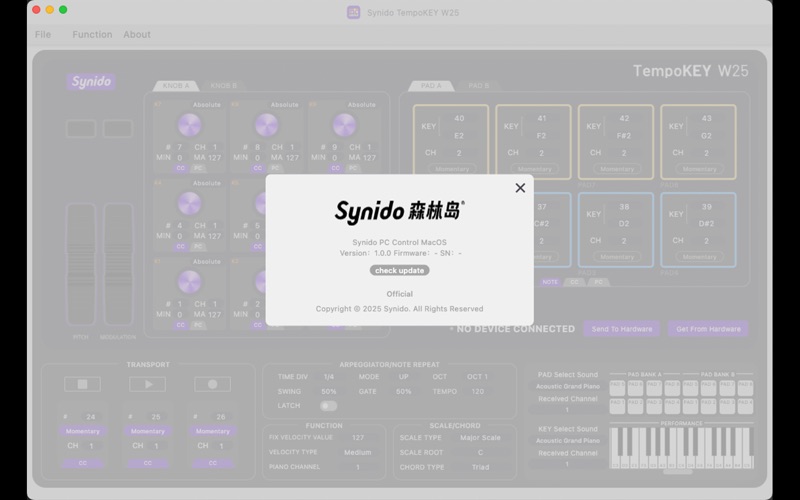The width and height of the screenshot is (800, 500).
Task: Open the About menu
Action: [x=137, y=34]
